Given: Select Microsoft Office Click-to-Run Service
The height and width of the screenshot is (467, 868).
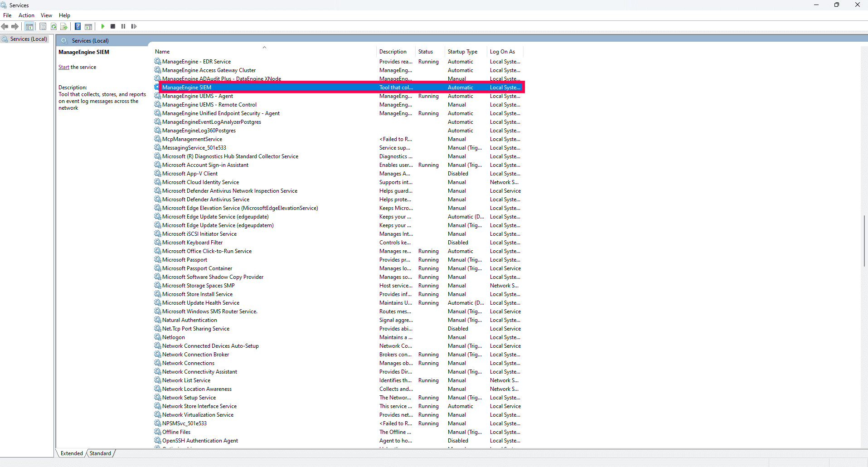Looking at the screenshot, I should click(x=339, y=251).
